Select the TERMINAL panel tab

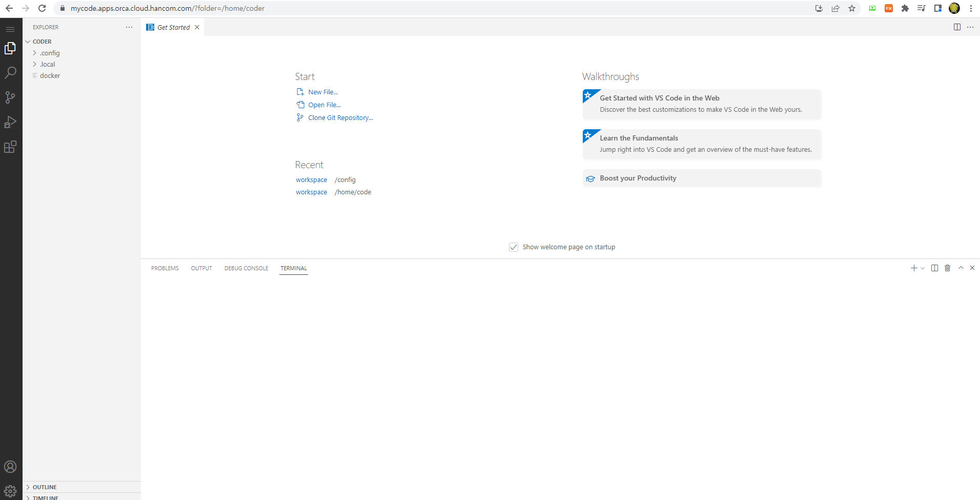coord(294,268)
